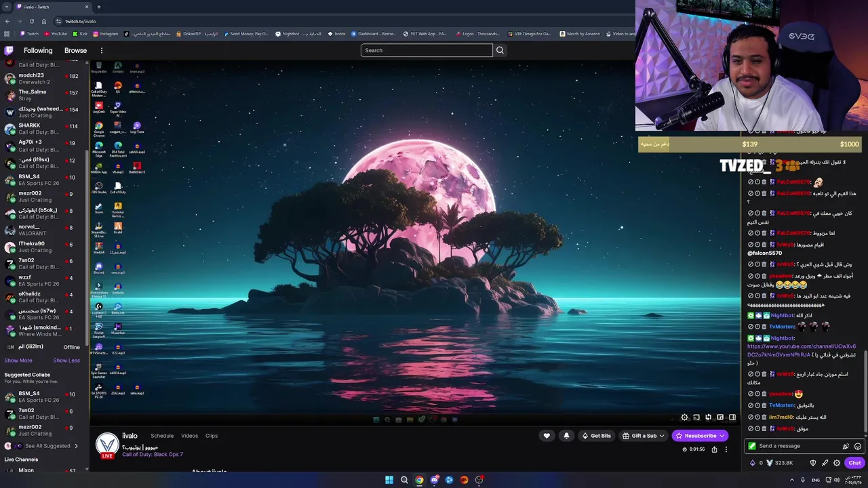
Task: Open the Schedule tab for iivalo
Action: (162, 436)
